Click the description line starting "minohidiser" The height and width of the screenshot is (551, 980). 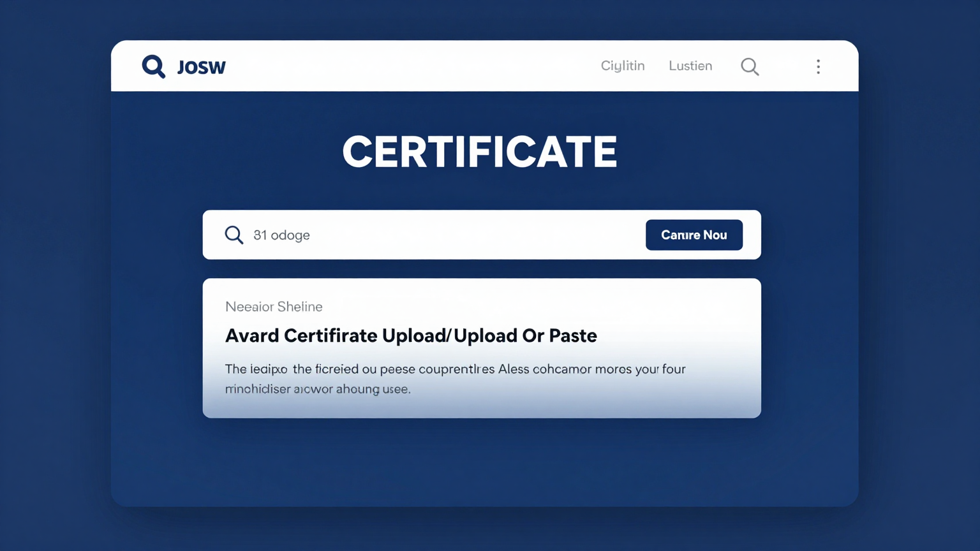317,389
